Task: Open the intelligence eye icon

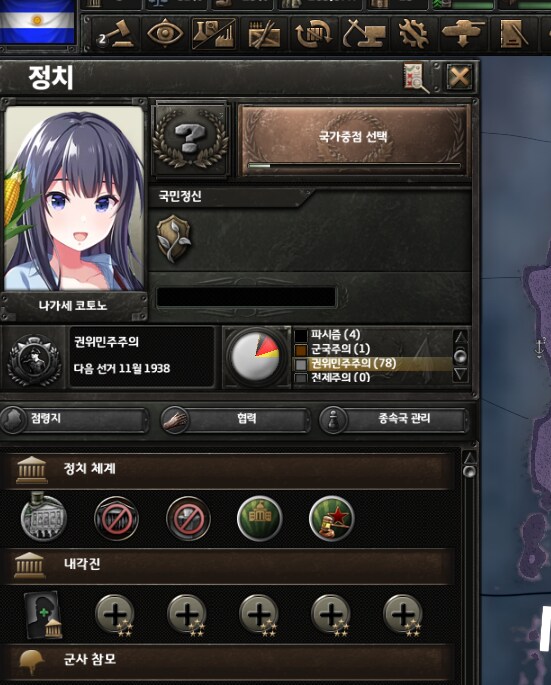Action: pos(165,33)
